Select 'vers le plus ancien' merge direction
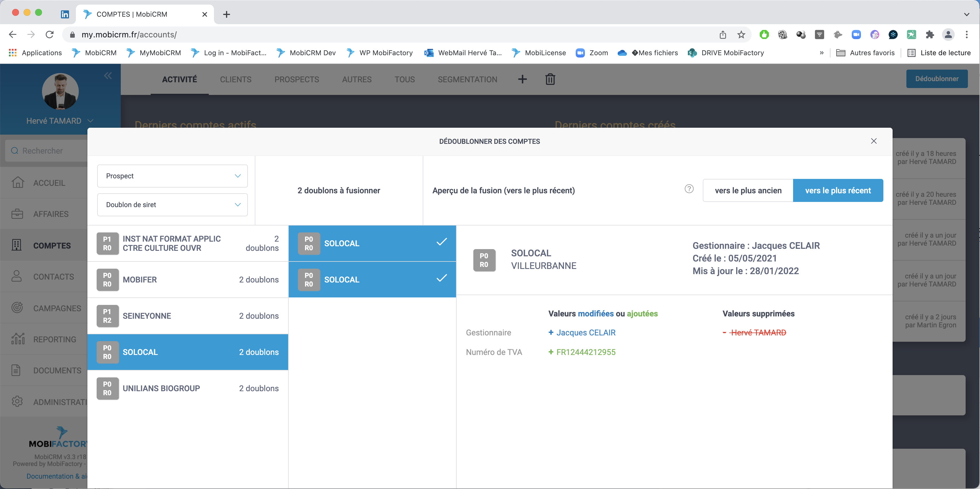 tap(748, 190)
